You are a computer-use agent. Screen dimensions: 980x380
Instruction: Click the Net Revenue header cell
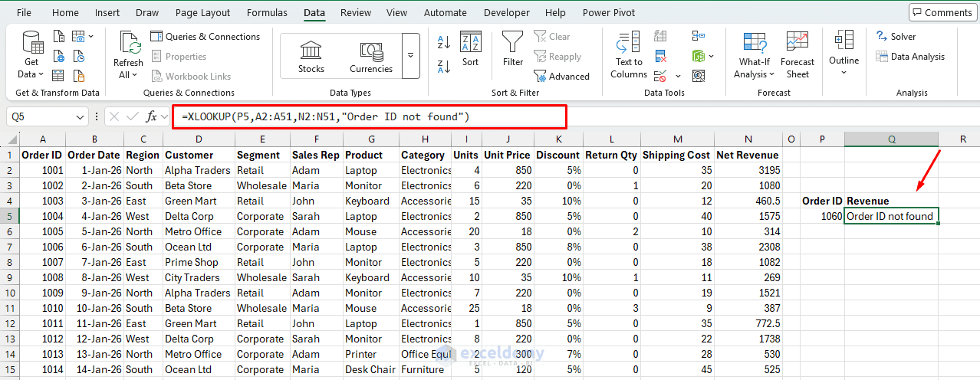(748, 155)
